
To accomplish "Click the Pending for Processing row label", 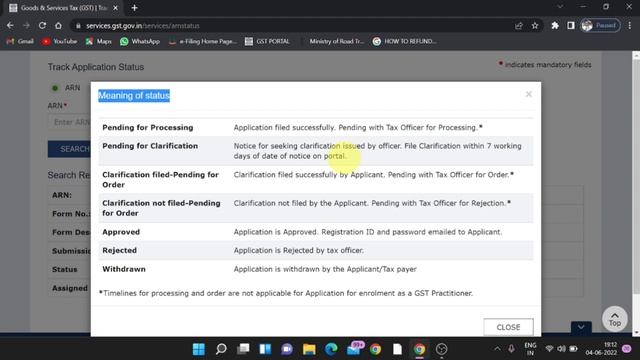I will 148,128.
